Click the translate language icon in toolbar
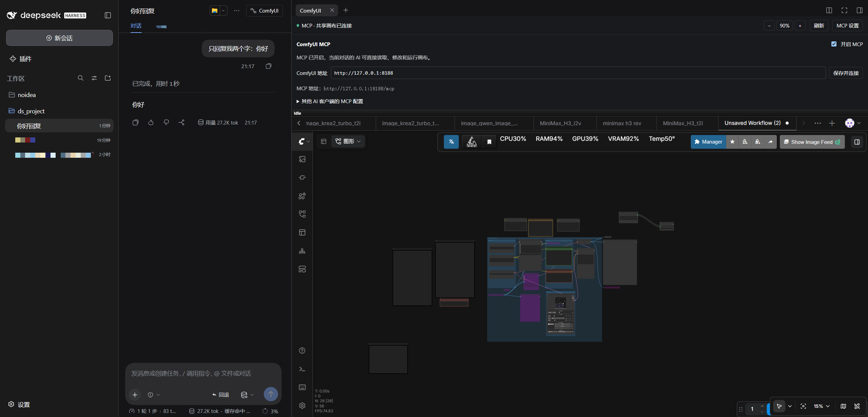 click(451, 142)
